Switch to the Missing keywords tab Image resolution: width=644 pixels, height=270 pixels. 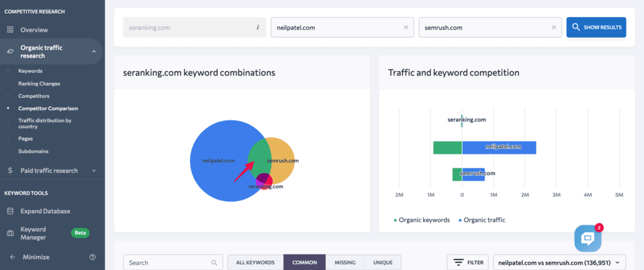345,262
